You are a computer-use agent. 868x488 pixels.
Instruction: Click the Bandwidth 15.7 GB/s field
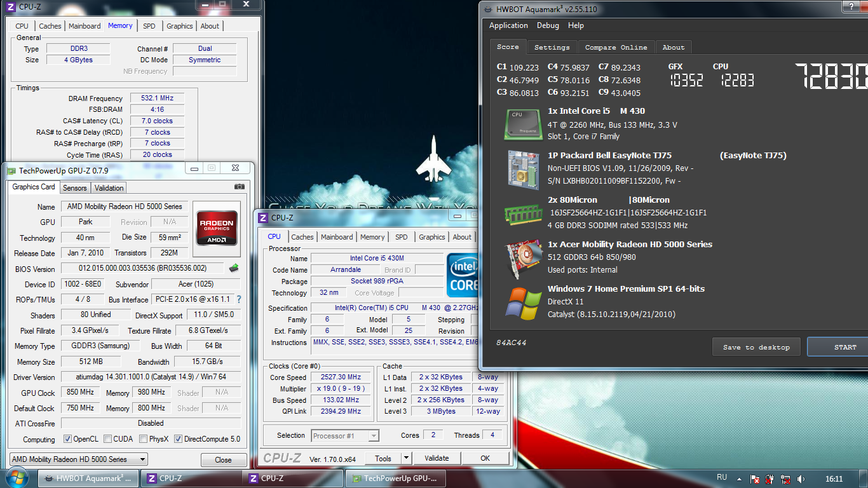[x=207, y=362]
